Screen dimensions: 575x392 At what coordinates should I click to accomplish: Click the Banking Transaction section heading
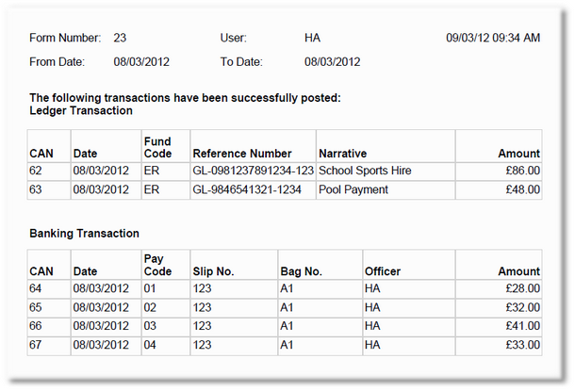click(x=85, y=233)
